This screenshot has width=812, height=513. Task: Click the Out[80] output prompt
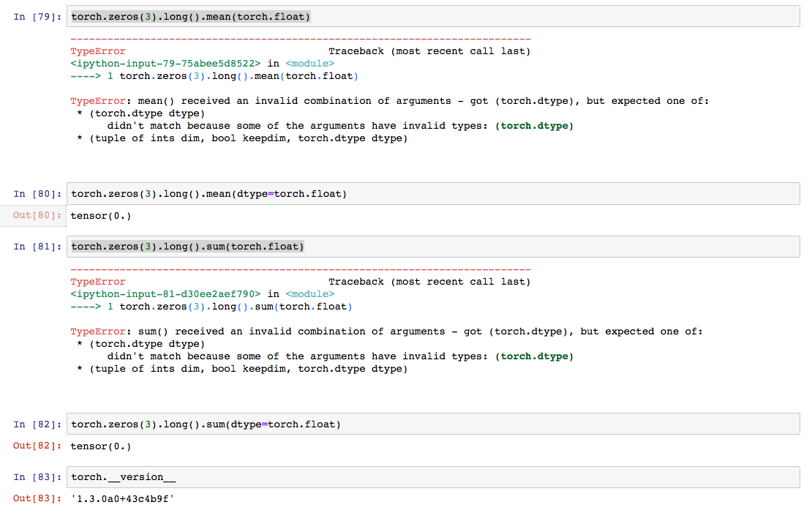pyautogui.click(x=37, y=215)
